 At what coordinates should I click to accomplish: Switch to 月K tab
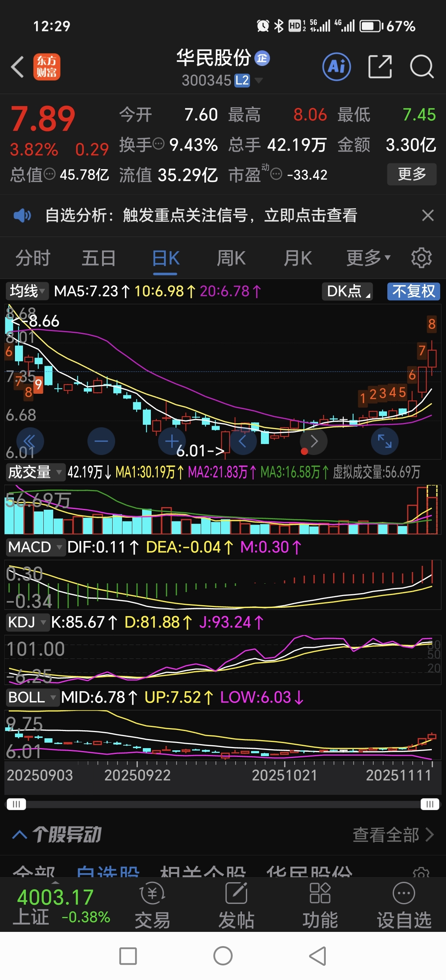298,258
